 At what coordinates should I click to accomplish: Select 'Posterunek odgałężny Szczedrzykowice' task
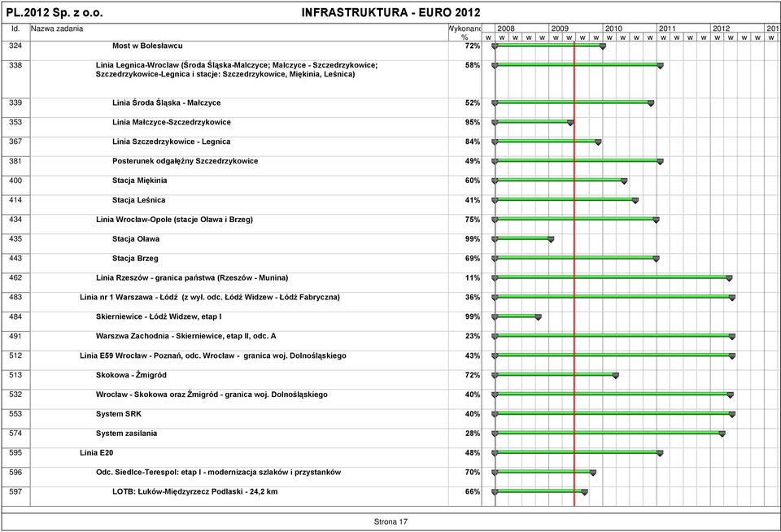pos(185,161)
